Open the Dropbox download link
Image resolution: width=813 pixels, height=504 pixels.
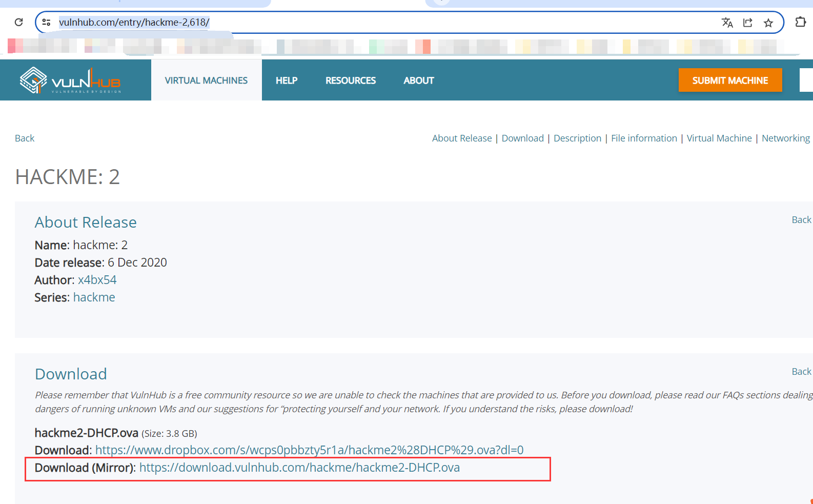tap(310, 450)
